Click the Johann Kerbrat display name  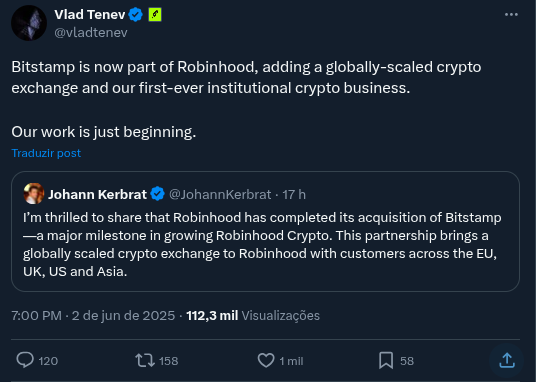click(97, 194)
